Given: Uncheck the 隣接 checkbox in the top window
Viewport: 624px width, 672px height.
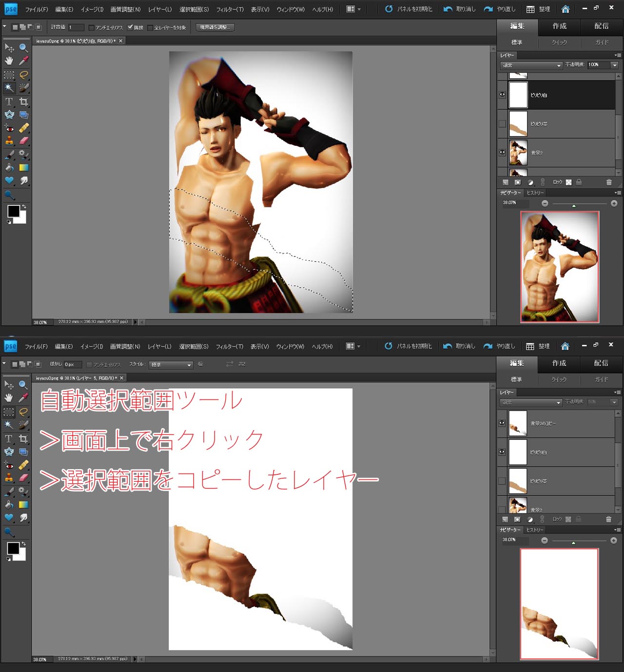Looking at the screenshot, I should (130, 27).
